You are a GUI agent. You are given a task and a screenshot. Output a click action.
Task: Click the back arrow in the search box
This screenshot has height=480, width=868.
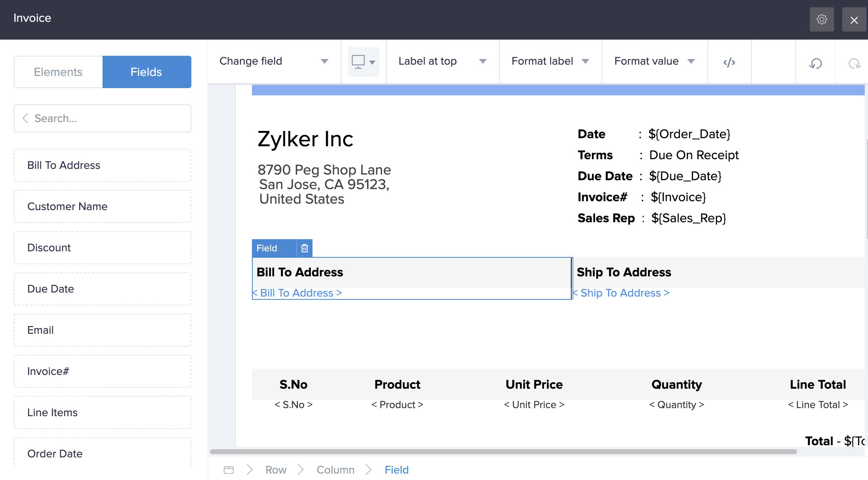click(x=25, y=118)
